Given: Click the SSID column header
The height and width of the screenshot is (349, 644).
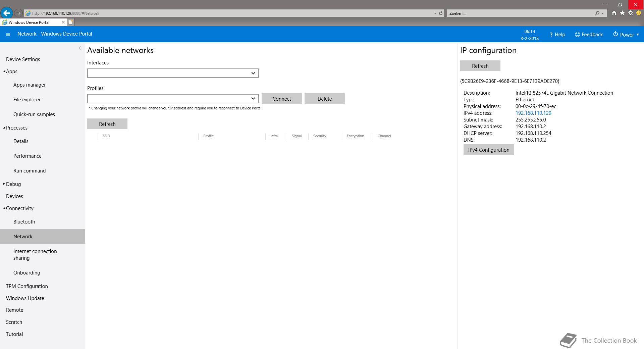Looking at the screenshot, I should 106,136.
